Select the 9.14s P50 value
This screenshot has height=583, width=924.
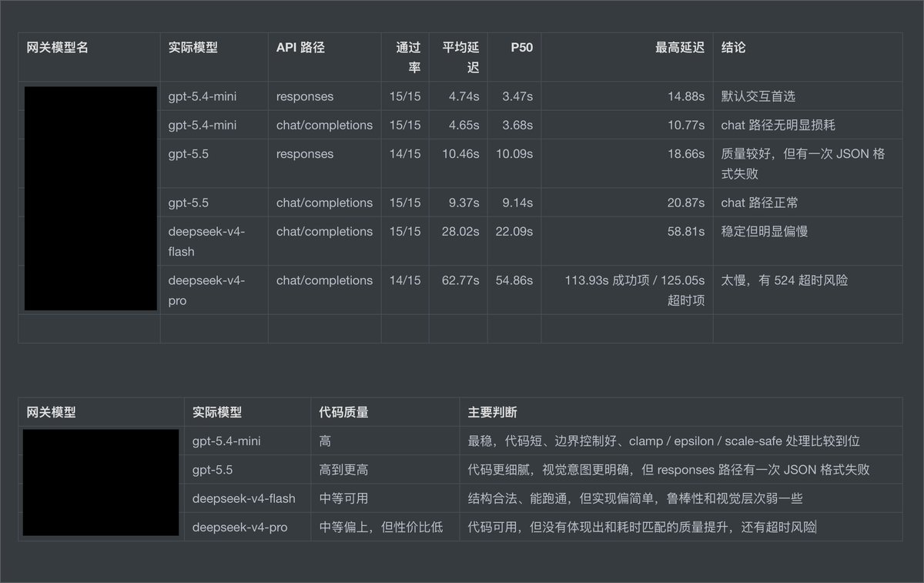pyautogui.click(x=517, y=203)
